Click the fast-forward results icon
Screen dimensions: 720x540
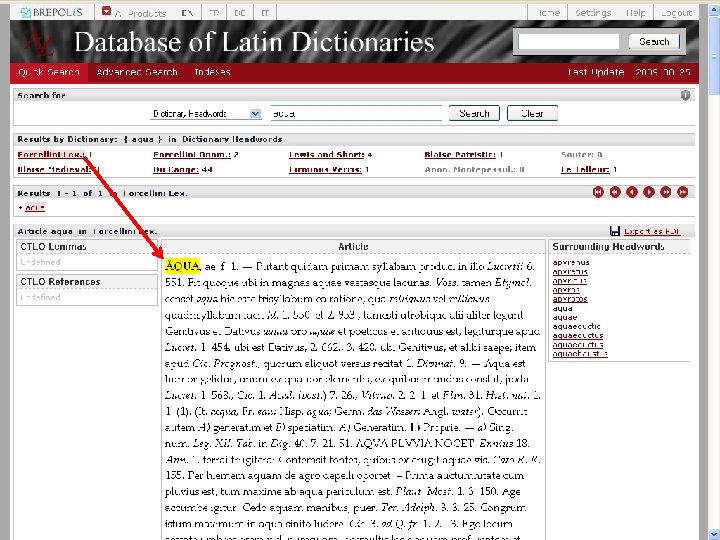665,192
